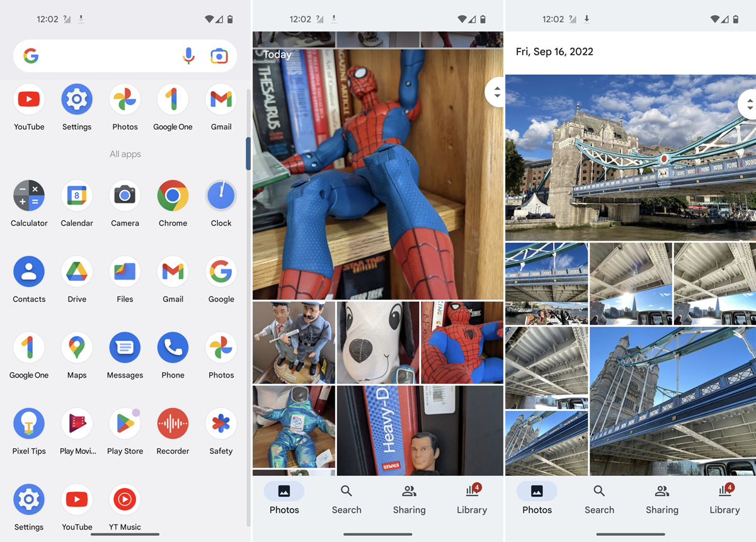Image resolution: width=756 pixels, height=542 pixels.
Task: Tap the Google Maps icon
Action: 77,348
